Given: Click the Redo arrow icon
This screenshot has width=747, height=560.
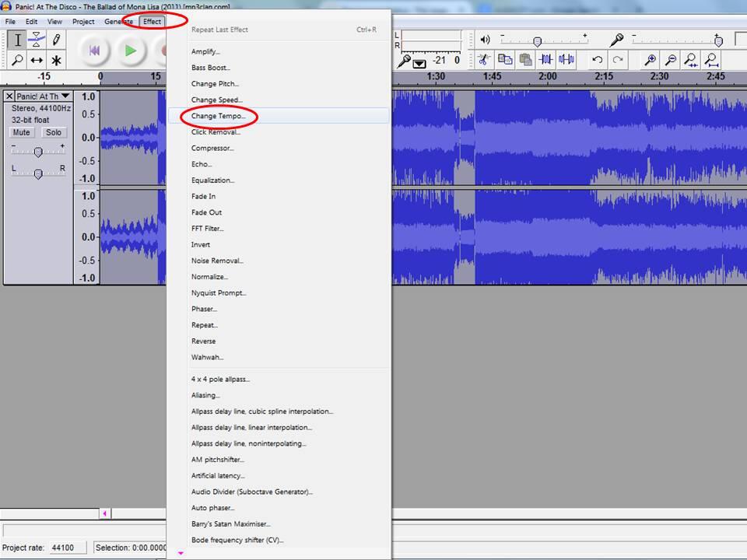Looking at the screenshot, I should click(x=617, y=60).
